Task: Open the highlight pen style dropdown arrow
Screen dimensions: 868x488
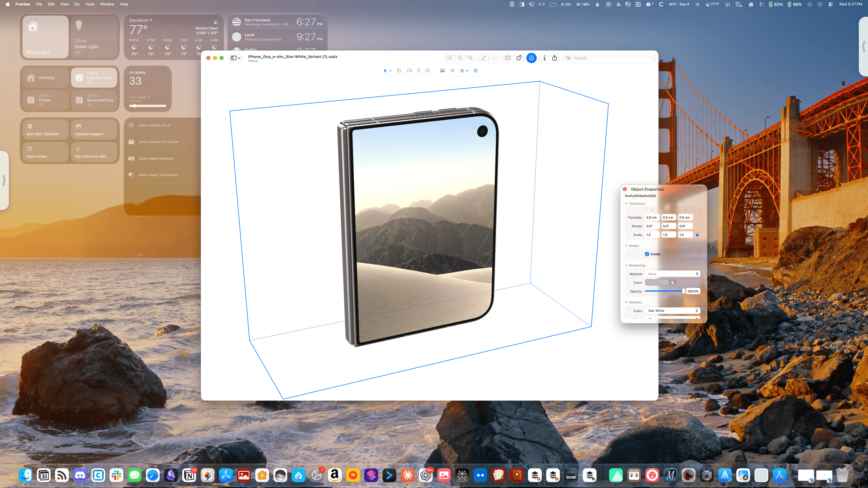Action: (x=494, y=58)
